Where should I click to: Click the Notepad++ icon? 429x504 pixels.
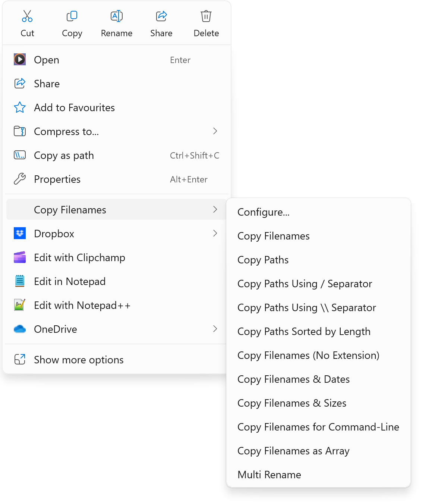pyautogui.click(x=19, y=305)
